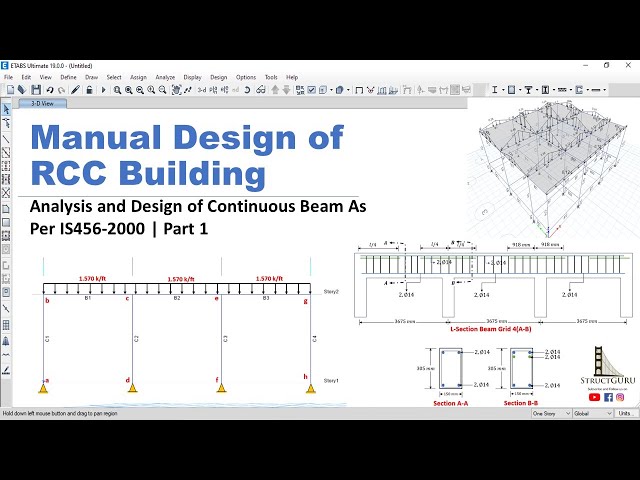Toggle the display options checkbox icon
640x480 pixels.
click(311, 90)
